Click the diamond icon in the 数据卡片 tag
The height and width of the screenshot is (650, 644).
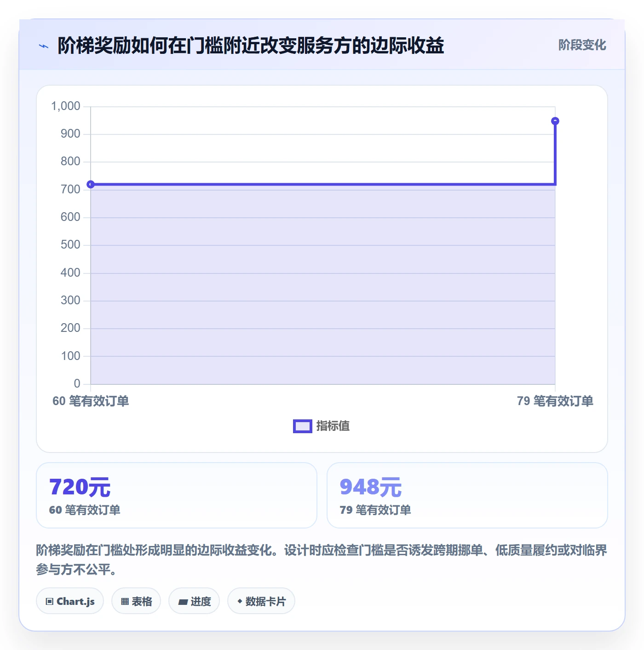click(x=240, y=601)
